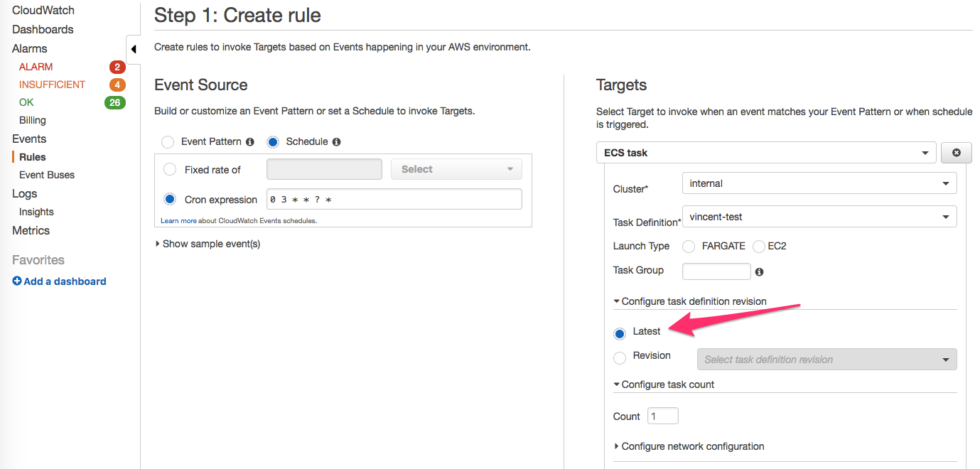Open Event Buses in the sidebar
This screenshot has width=980, height=469.
coord(47,175)
